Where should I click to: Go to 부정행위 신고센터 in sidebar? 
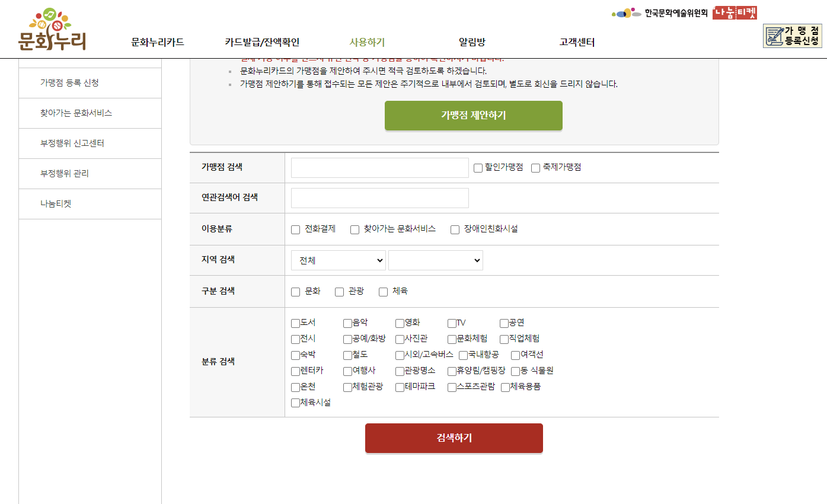click(90, 143)
